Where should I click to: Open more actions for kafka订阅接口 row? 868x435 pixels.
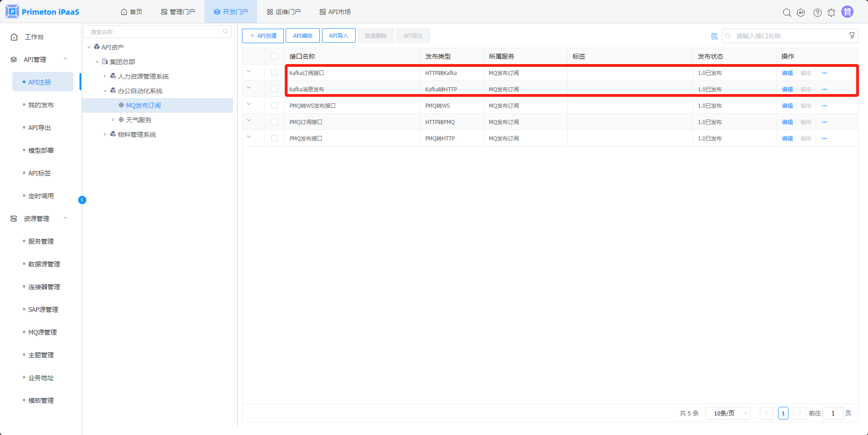tap(824, 73)
